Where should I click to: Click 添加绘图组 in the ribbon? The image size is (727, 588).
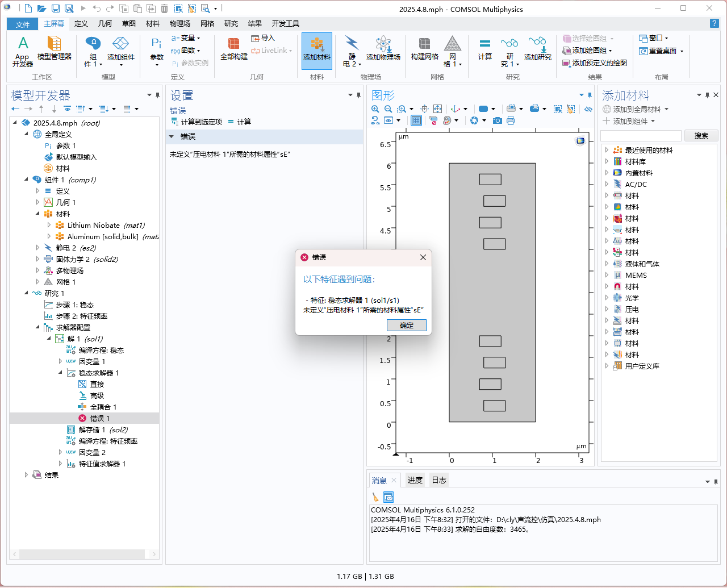click(x=587, y=51)
